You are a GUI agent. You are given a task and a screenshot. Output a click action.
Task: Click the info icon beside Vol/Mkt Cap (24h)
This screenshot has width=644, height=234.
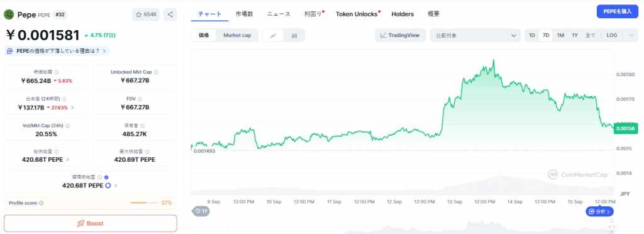click(68, 126)
